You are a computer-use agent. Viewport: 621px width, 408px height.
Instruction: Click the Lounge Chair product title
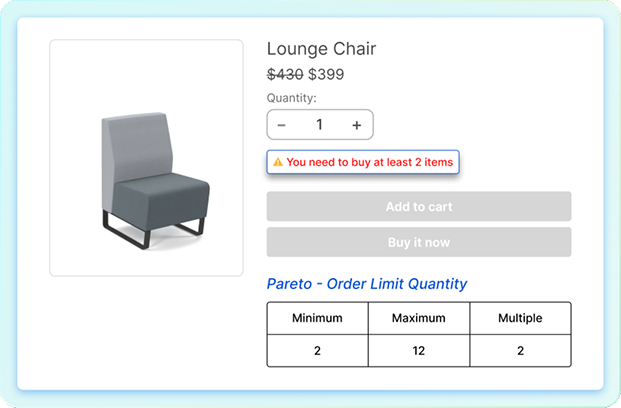pyautogui.click(x=321, y=49)
